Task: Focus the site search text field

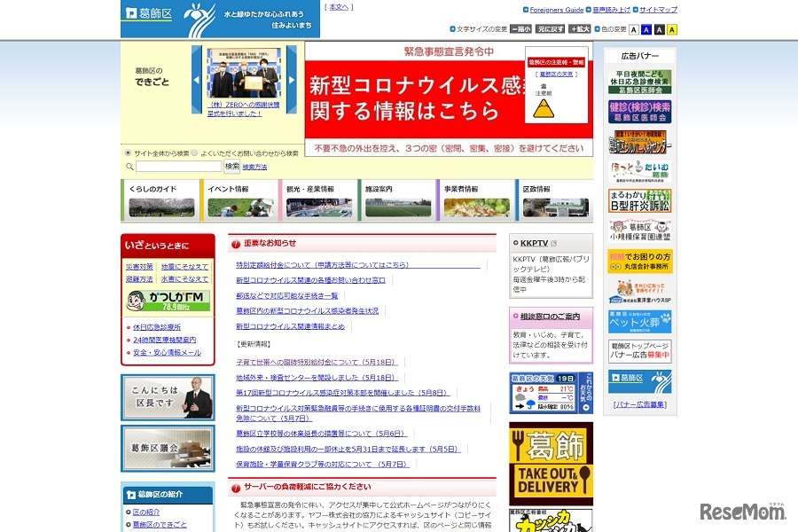Action: (x=178, y=167)
